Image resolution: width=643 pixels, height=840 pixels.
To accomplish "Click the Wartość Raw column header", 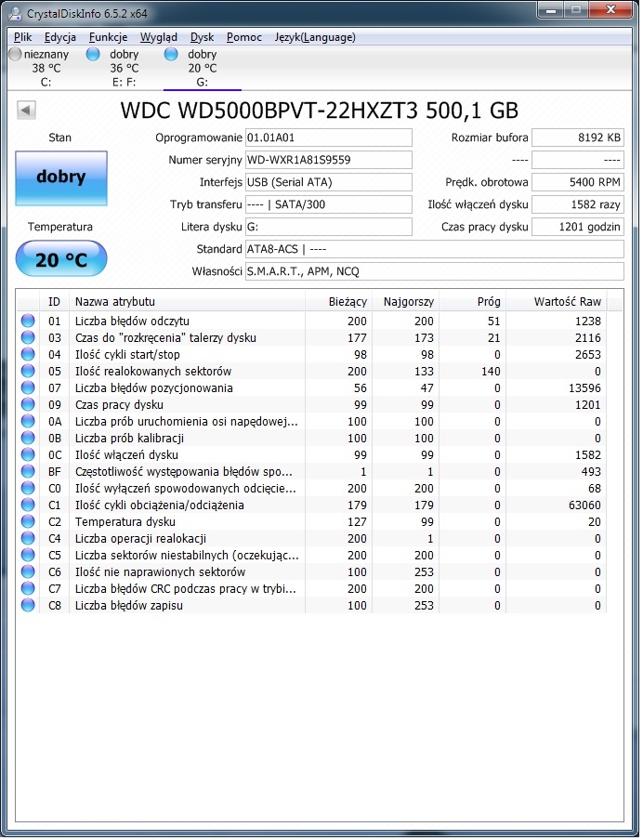I will point(557,302).
